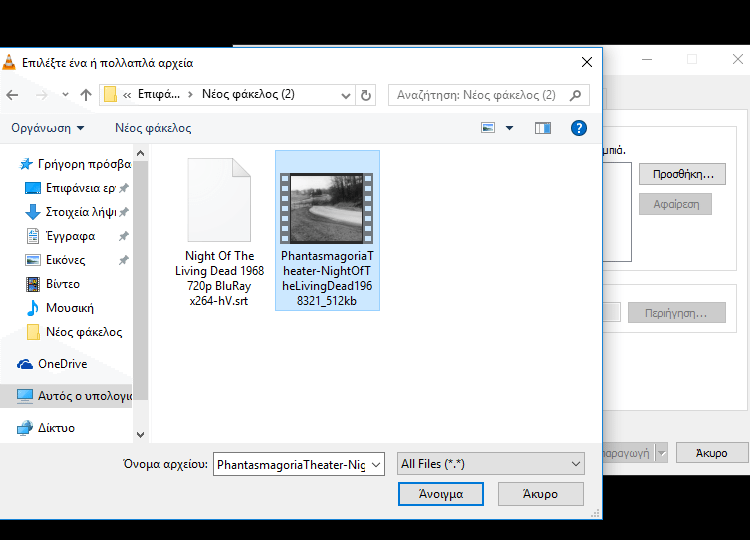The image size is (750, 540).
Task: Click the Επιφά... breadcrumb segment
Action: (159, 94)
